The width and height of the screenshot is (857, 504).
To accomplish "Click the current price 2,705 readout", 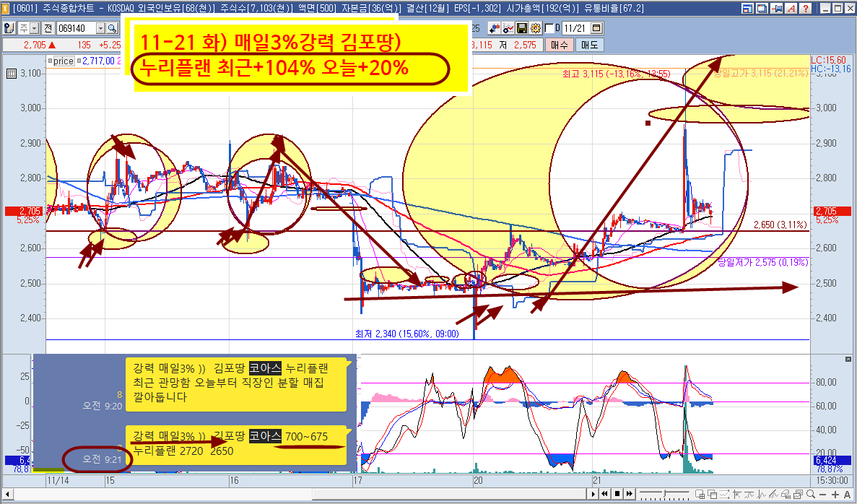I will tap(35, 45).
